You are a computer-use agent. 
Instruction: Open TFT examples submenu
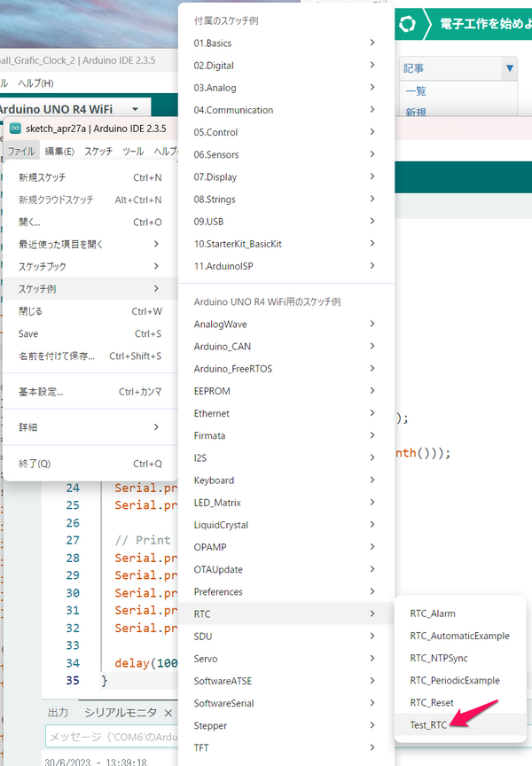point(286,748)
